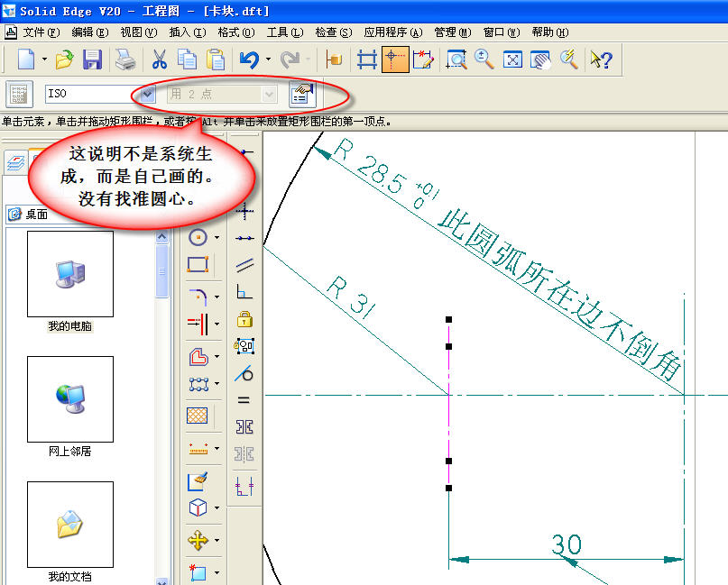Open the 网上邻居 thumbnail
This screenshot has height=585, width=728.
70,399
